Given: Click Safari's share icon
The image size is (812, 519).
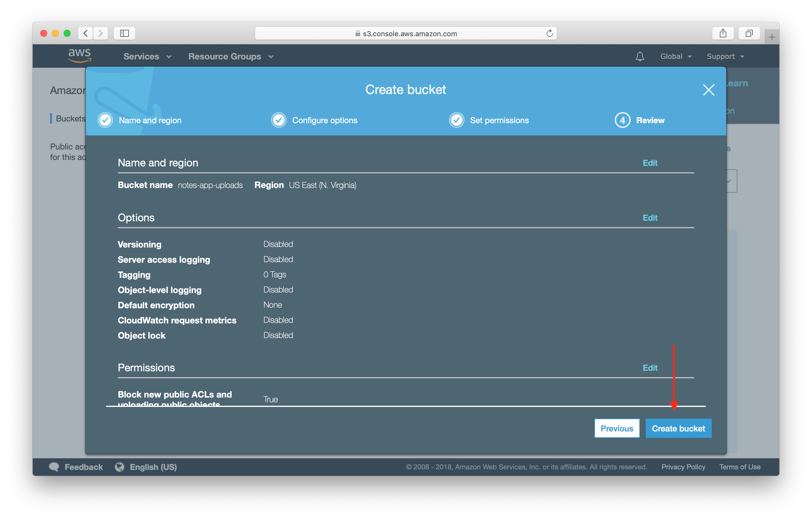Looking at the screenshot, I should (x=723, y=33).
